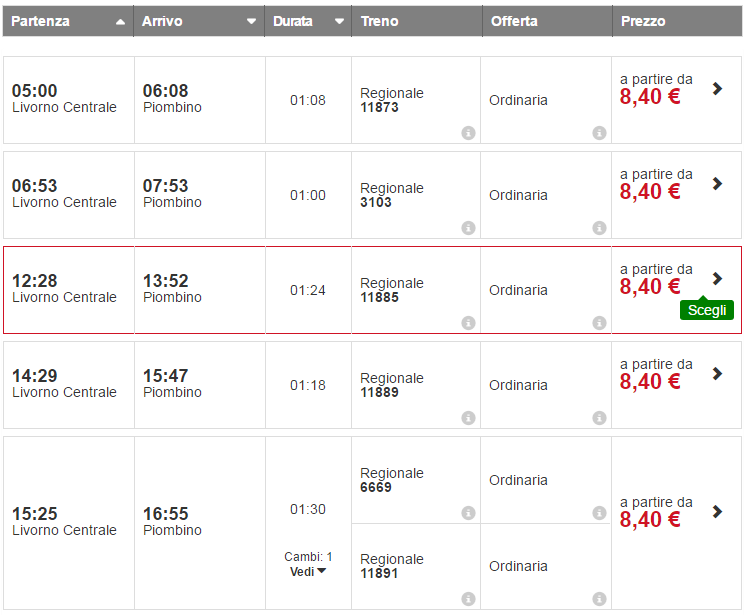Click info icon next to Regionale 3103
The height and width of the screenshot is (615, 745).
(x=468, y=228)
